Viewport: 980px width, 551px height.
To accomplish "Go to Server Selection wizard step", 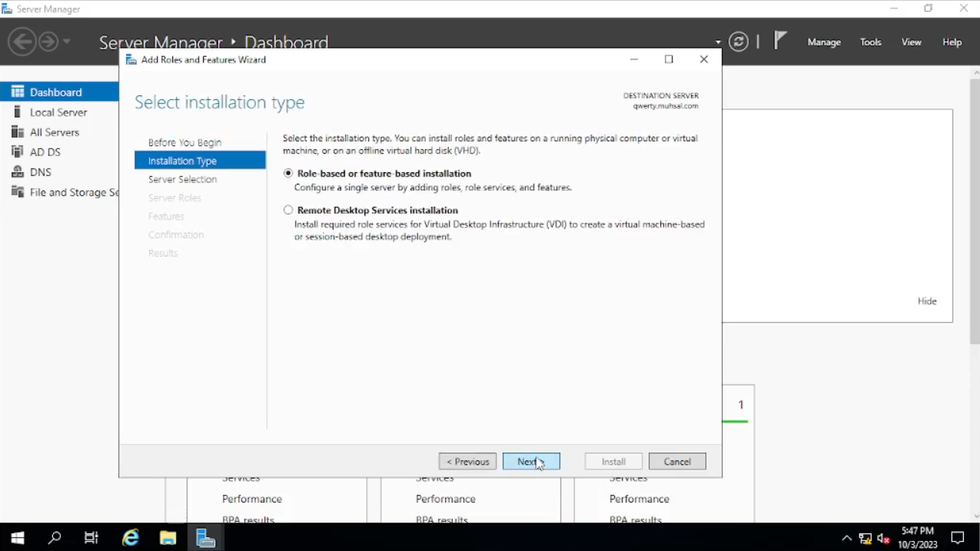I will [183, 179].
